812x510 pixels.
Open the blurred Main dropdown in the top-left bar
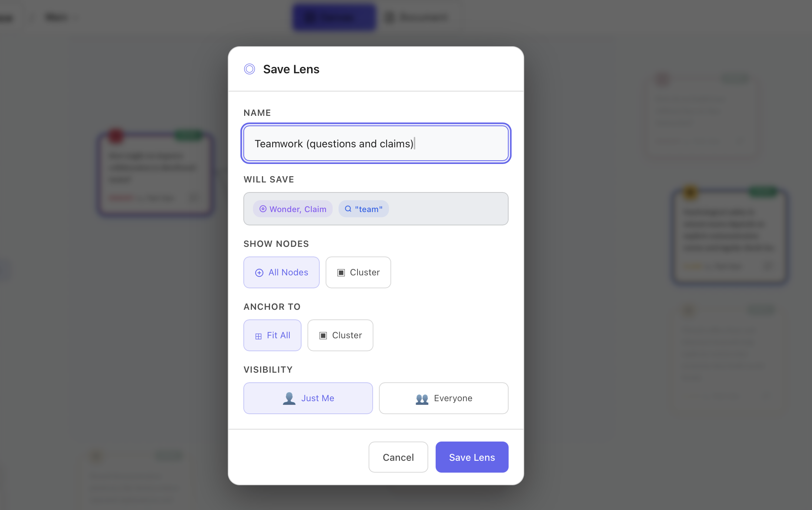59,17
